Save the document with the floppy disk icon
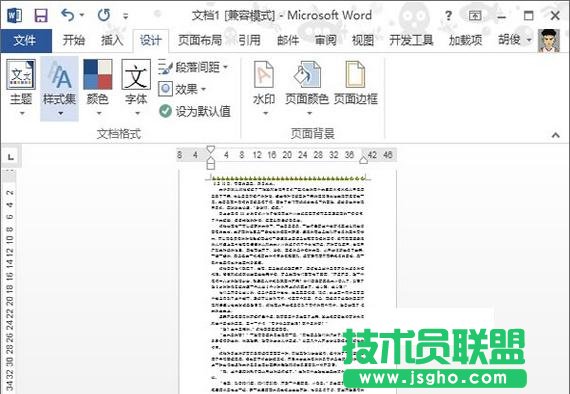 click(x=41, y=16)
